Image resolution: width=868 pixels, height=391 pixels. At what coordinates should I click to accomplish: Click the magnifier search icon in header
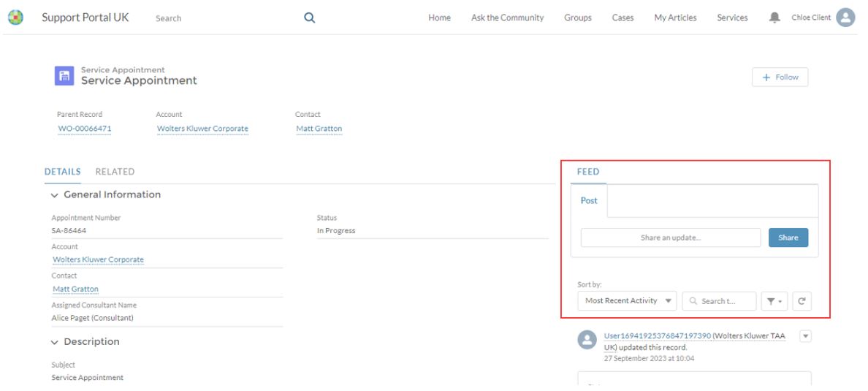[310, 18]
